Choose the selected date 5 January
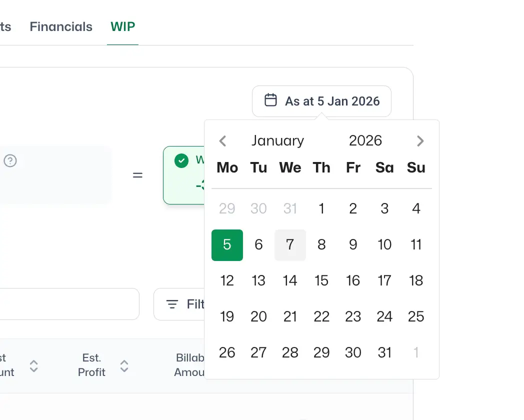This screenshot has height=420, width=524. click(x=227, y=245)
